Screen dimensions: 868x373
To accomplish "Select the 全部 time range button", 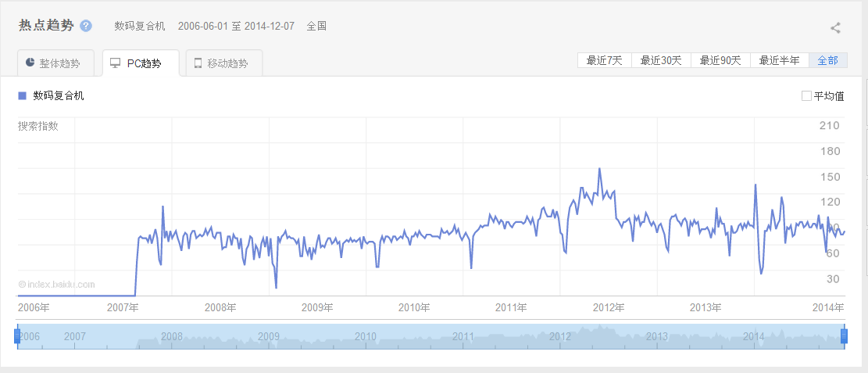I will pyautogui.click(x=828, y=60).
